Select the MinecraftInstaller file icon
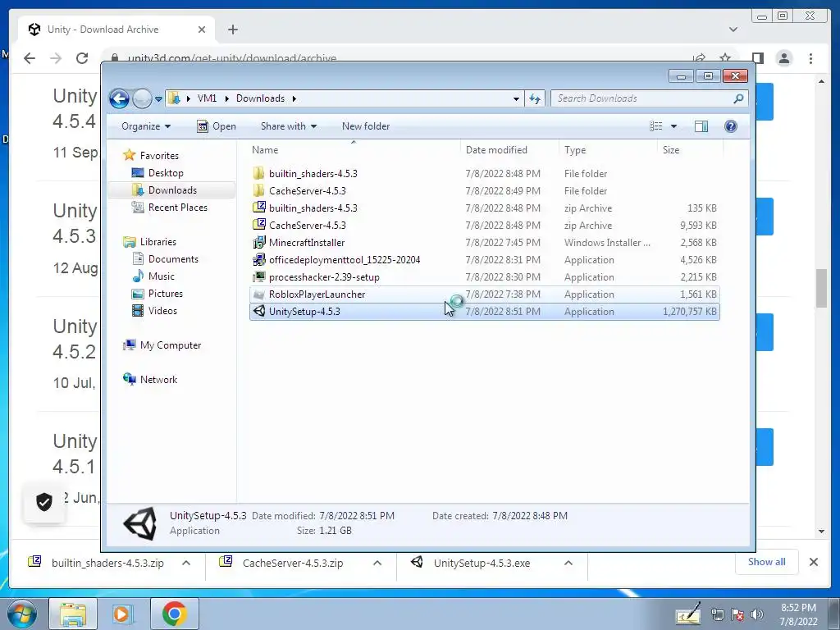This screenshot has height=630, width=840. coord(259,242)
